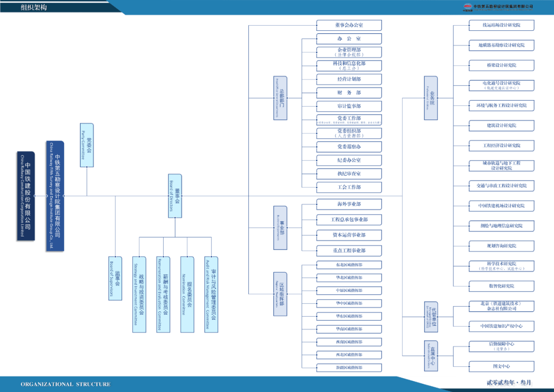554x392 pixels.
Task: Select the 华北区域指挥部 box
Action: tap(349, 278)
